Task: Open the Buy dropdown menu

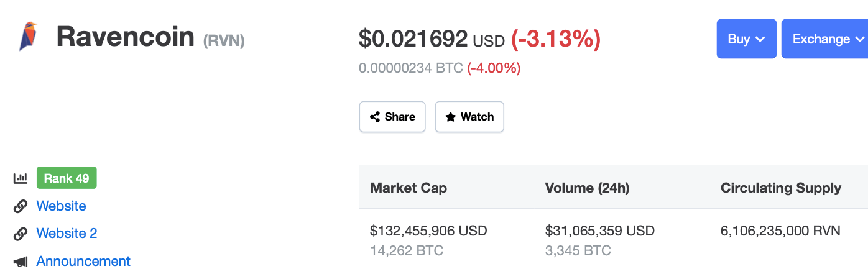Action: point(746,39)
